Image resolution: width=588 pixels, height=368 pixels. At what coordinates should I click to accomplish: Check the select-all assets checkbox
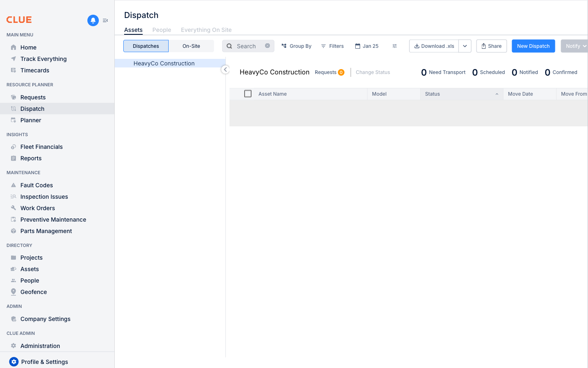click(248, 94)
